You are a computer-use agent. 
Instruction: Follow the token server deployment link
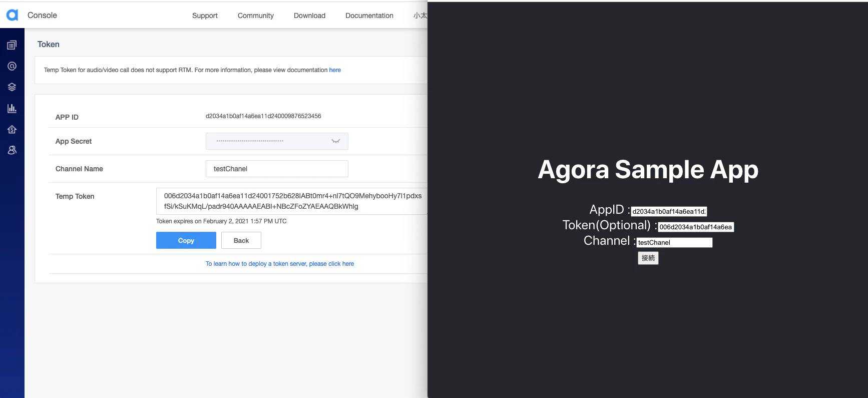[280, 264]
